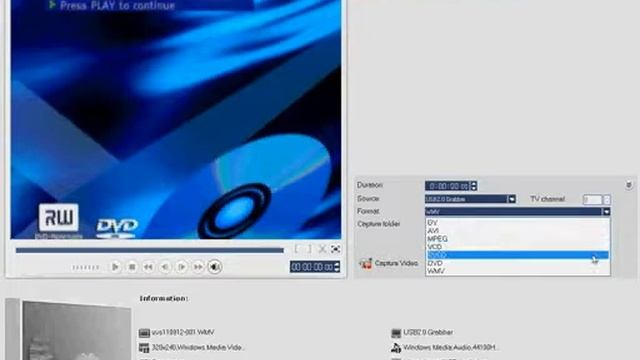
Task: Step back one frame
Action: point(165,267)
